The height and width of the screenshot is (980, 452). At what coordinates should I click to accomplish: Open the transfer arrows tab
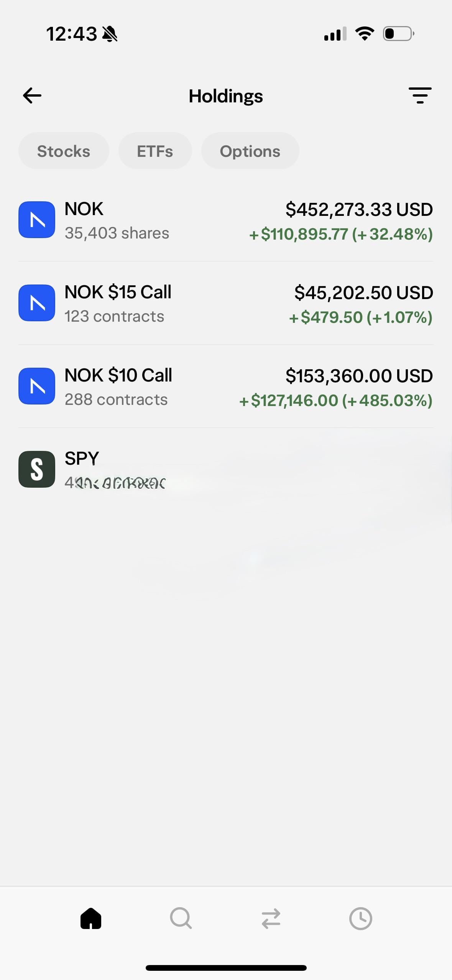tap(271, 918)
